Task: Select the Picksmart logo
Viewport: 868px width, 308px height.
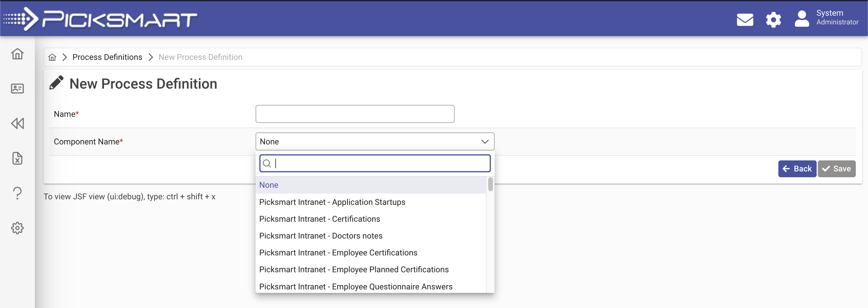Action: point(100,19)
